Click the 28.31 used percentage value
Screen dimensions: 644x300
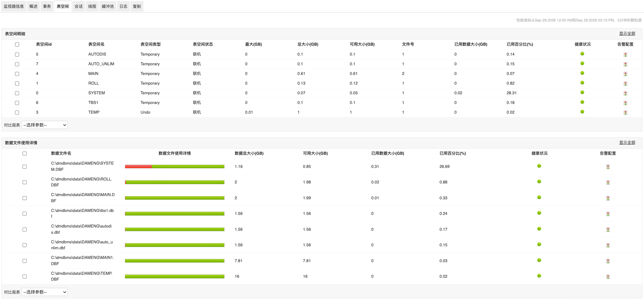pyautogui.click(x=512, y=93)
